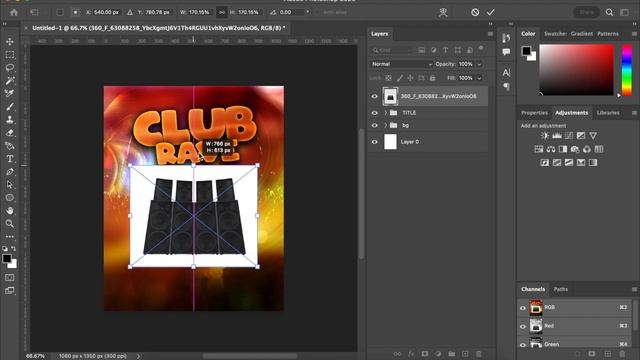
Task: Switch to the Swatches tab
Action: pos(555,34)
